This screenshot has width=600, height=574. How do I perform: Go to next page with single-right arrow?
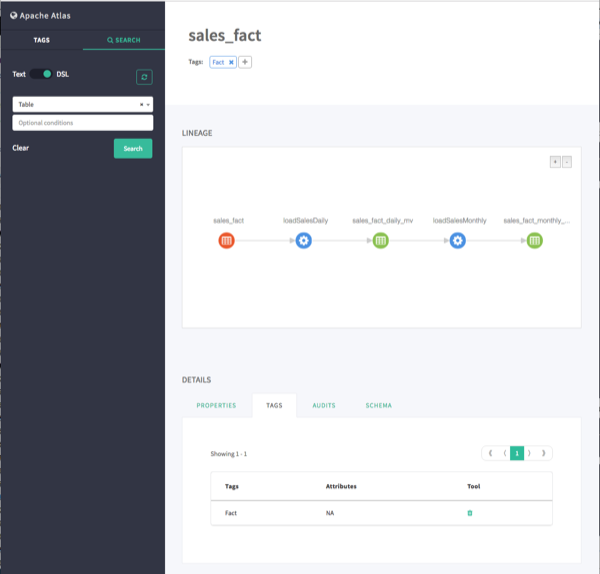pos(530,453)
